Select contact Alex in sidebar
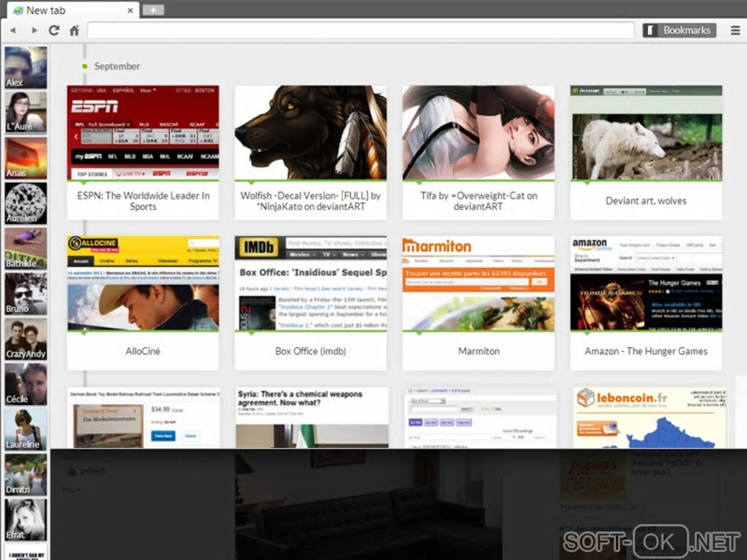Viewport: 747px width, 560px height. (x=26, y=67)
